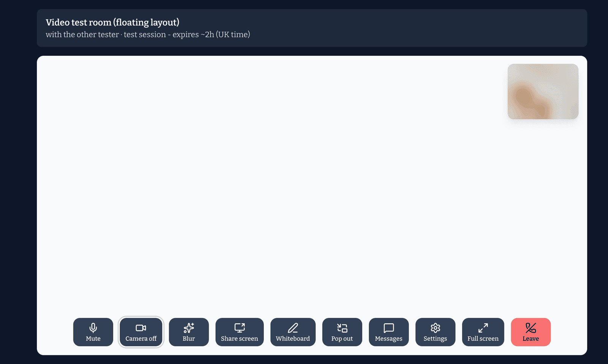This screenshot has width=608, height=364.
Task: Click the Share screen monitor icon
Action: (239, 328)
